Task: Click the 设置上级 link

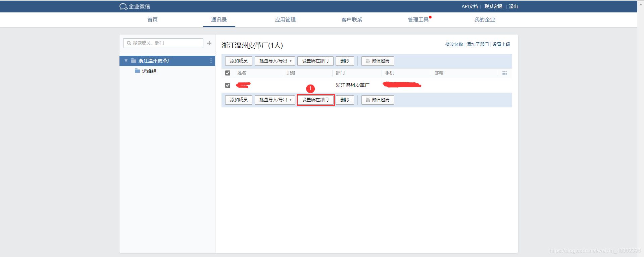Action: coord(501,44)
